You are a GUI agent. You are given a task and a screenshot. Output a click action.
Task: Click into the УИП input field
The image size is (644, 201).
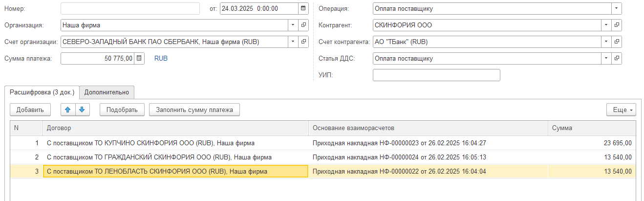click(x=436, y=75)
